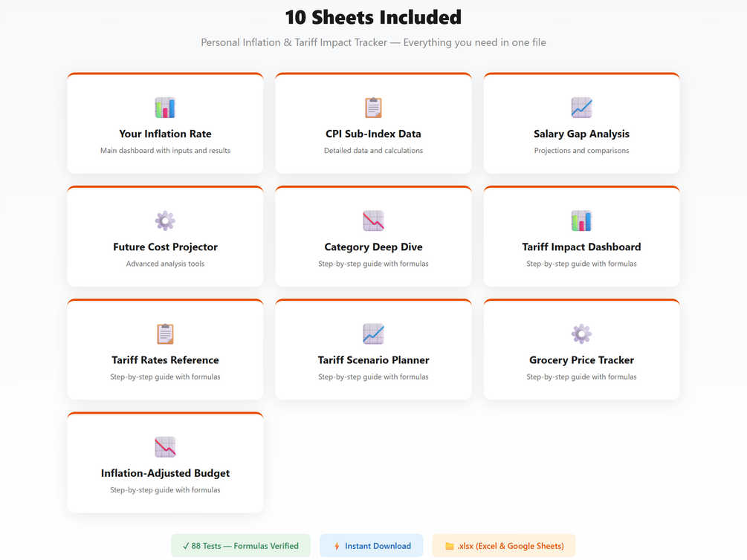Open the Your Inflation Rate title

165,134
